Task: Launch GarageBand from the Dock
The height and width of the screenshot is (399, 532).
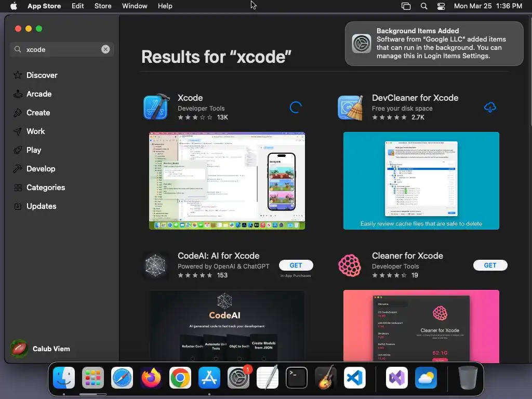Action: coord(326,378)
